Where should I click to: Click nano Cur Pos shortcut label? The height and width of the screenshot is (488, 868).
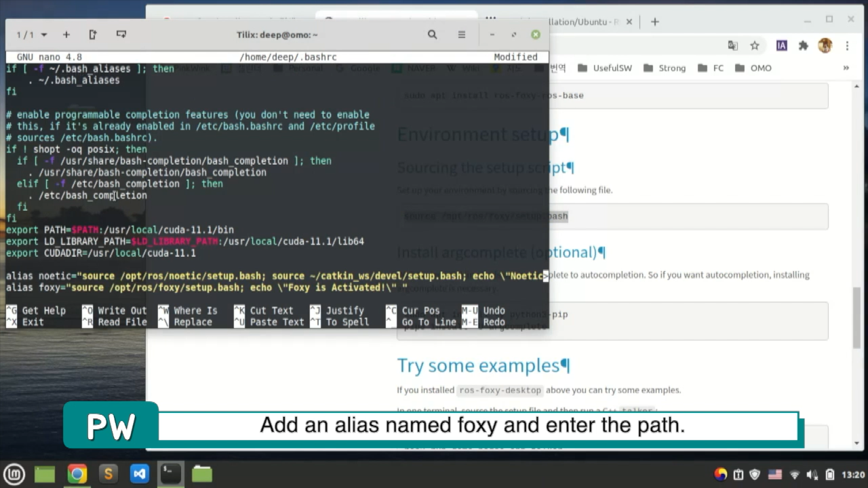[x=420, y=310]
